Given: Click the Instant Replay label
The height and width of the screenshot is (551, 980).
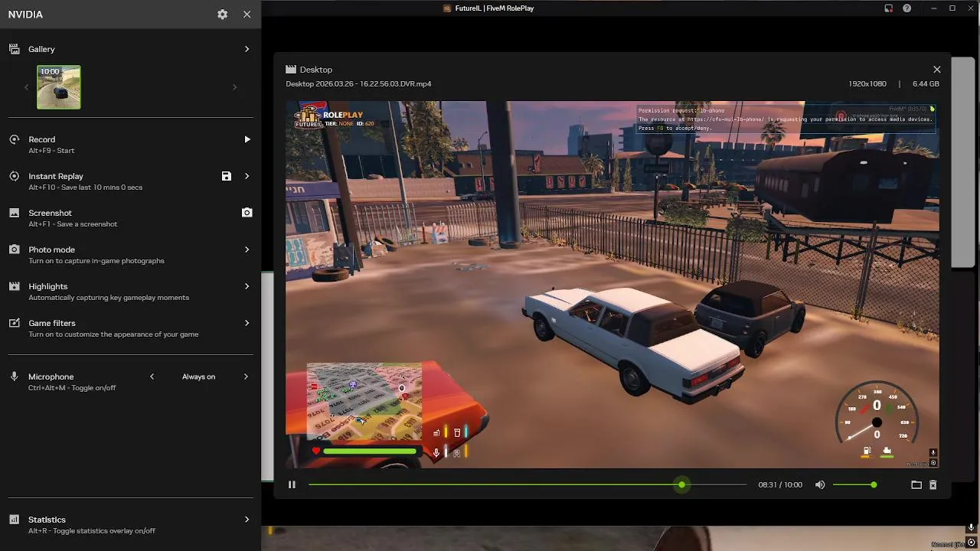Looking at the screenshot, I should point(56,176).
